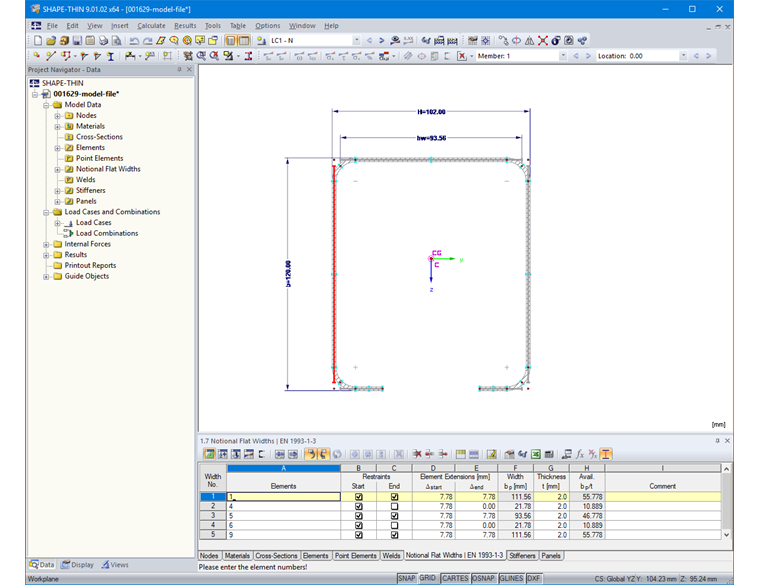
Task: Toggle Start restraint checkbox for width 3
Action: (359, 516)
